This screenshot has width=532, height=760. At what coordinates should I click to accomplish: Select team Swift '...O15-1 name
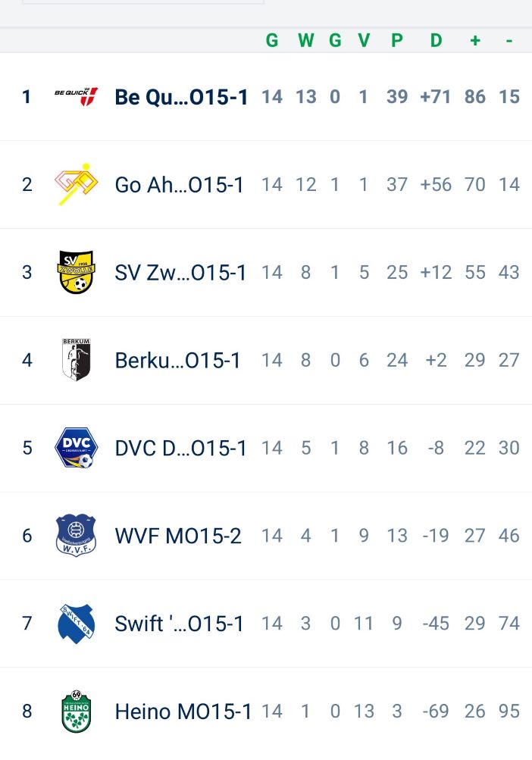(179, 624)
